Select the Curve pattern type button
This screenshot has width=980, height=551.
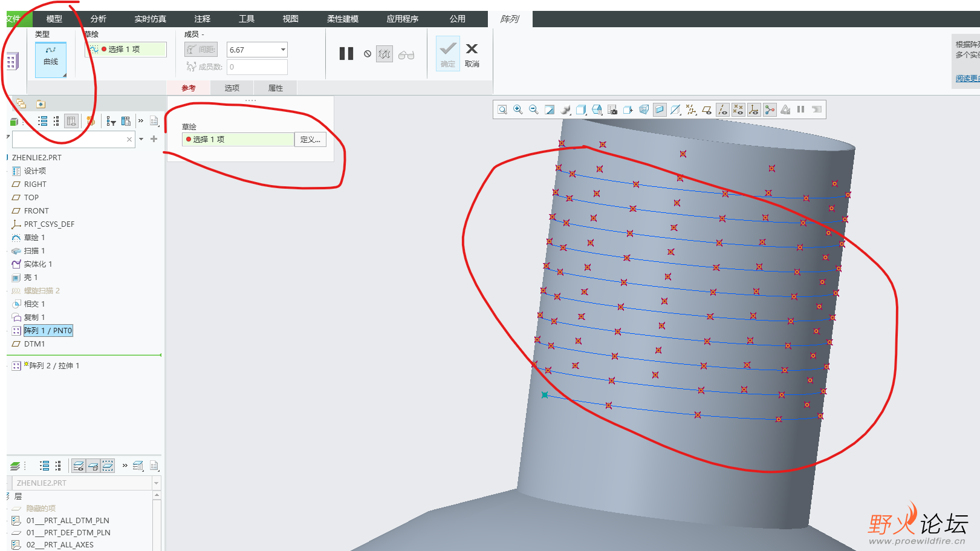51,59
